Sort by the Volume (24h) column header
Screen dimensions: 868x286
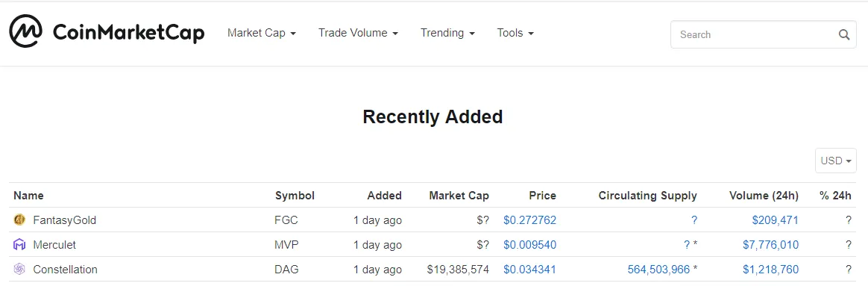[x=764, y=195]
